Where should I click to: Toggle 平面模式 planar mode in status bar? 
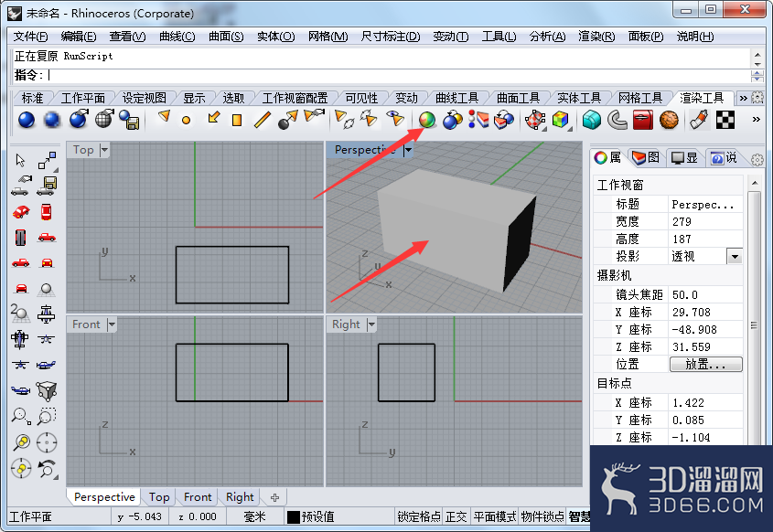point(495,516)
